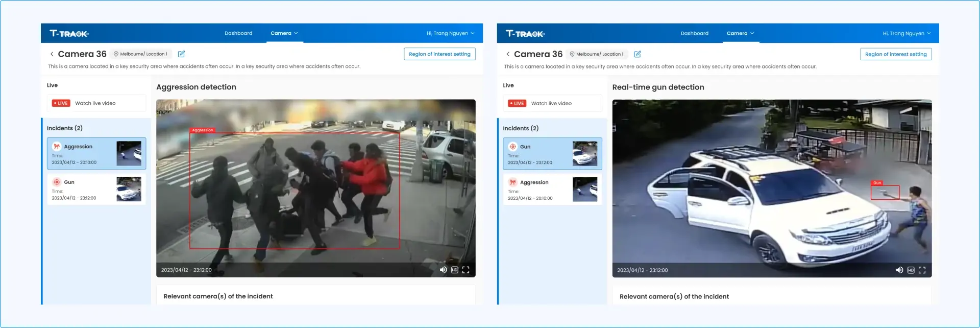Click edit pencil icon in gun detection view
This screenshot has height=328, width=980.
638,54
